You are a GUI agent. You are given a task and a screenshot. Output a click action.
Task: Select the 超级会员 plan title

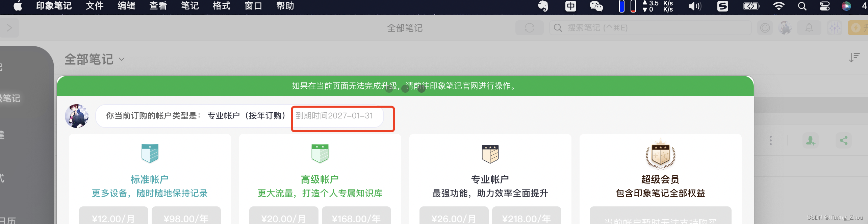660,179
